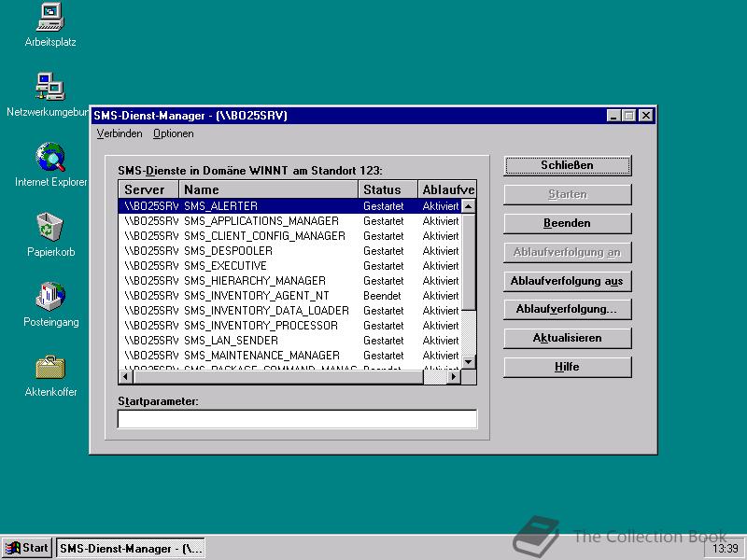Select the Netzwerkumgebung desktop icon

tap(49, 94)
